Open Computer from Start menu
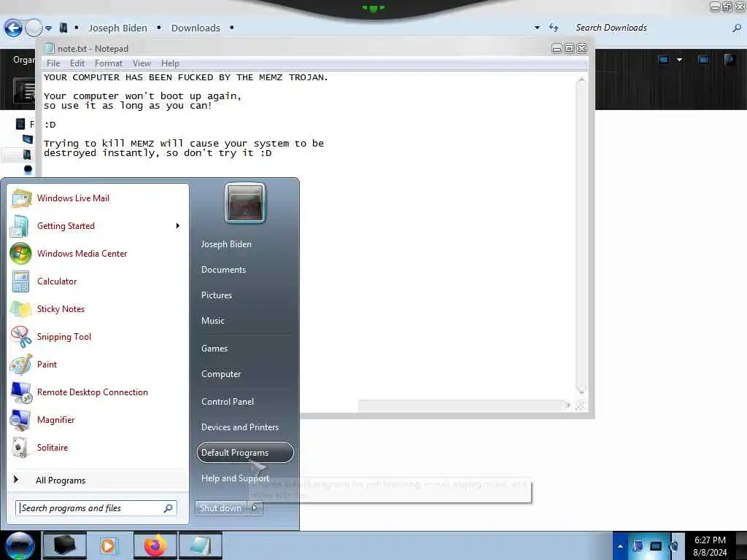747x560 pixels. pyautogui.click(x=221, y=374)
